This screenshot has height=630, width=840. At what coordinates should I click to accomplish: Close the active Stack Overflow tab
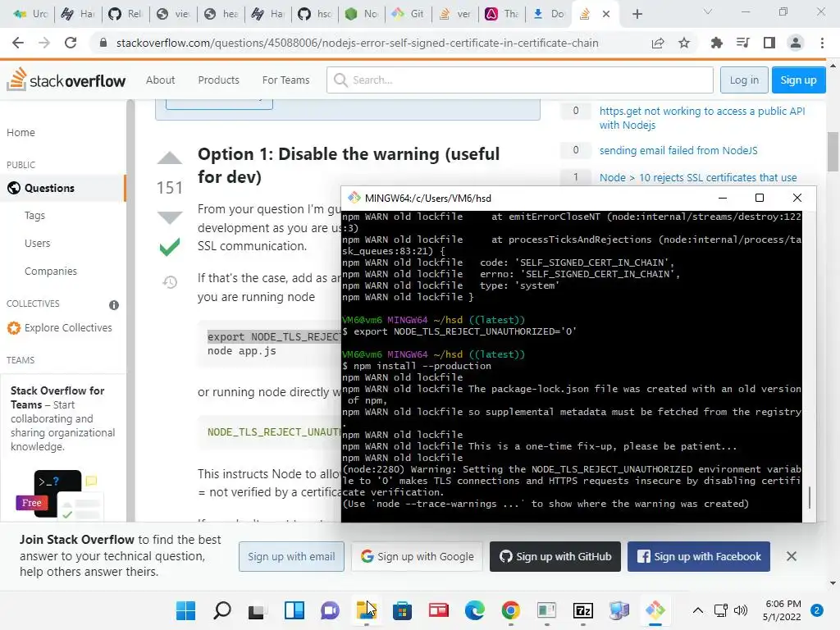click(606, 15)
